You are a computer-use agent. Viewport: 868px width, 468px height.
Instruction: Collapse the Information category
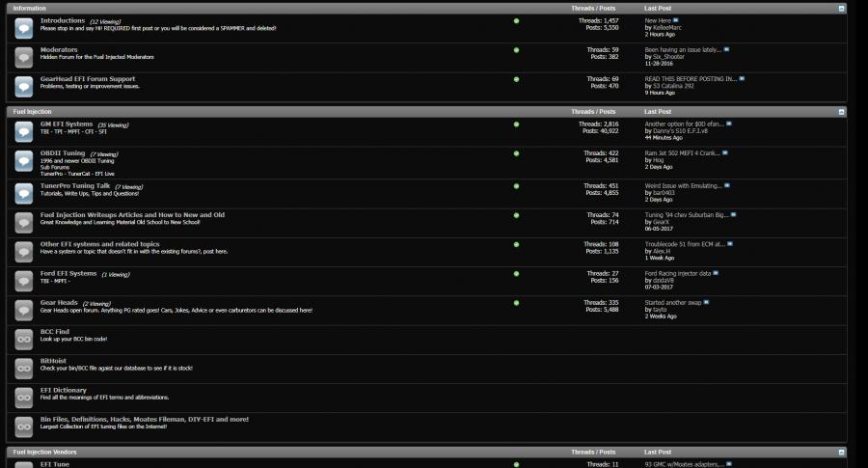point(841,8)
